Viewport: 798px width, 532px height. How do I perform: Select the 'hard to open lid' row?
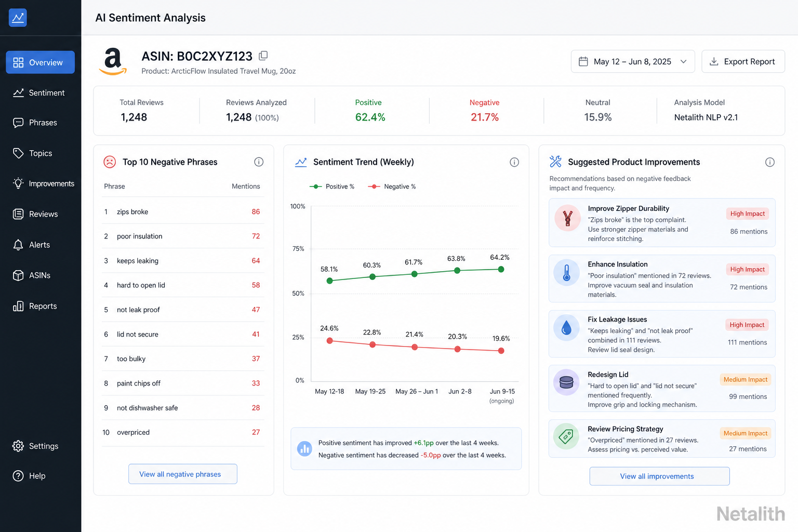[x=183, y=285]
